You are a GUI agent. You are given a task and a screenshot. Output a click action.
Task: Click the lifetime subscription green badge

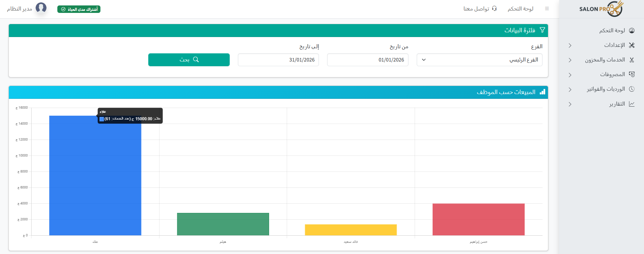tap(79, 9)
